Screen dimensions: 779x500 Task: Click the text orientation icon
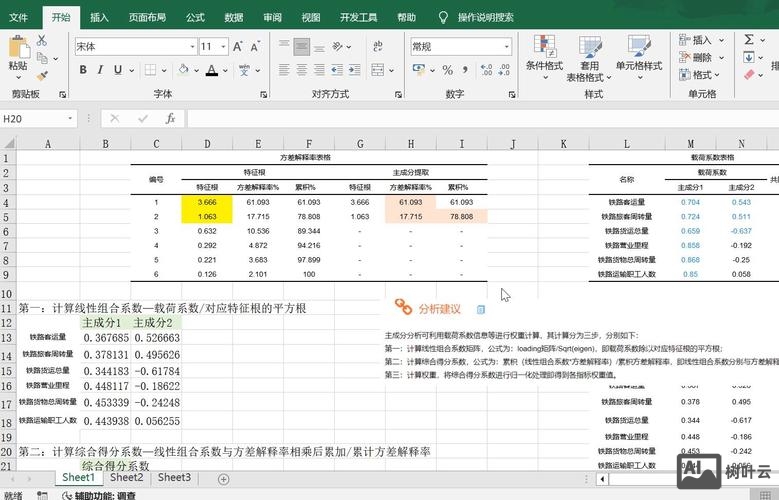tap(338, 47)
